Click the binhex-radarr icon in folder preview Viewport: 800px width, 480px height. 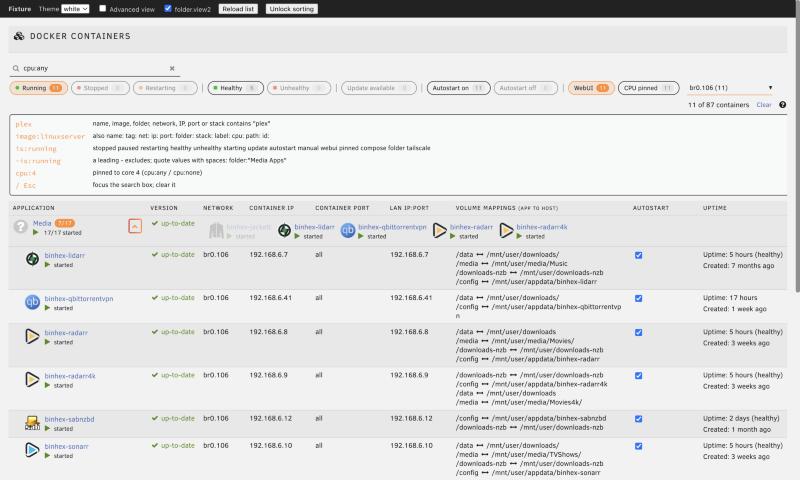[439, 231]
